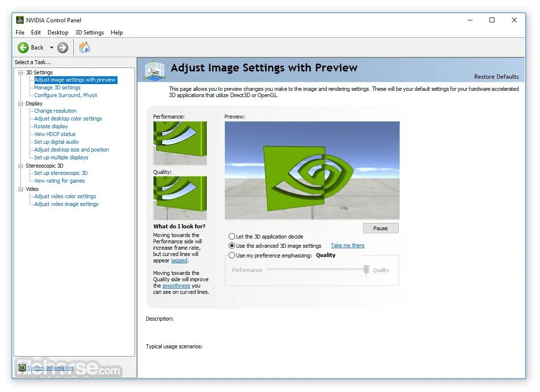
Task: Open the Desktop menu
Action: (x=58, y=33)
